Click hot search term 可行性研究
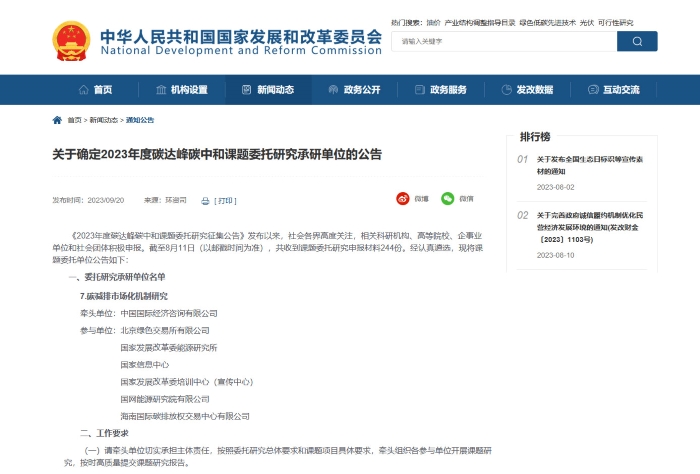700x474 pixels. coord(616,23)
